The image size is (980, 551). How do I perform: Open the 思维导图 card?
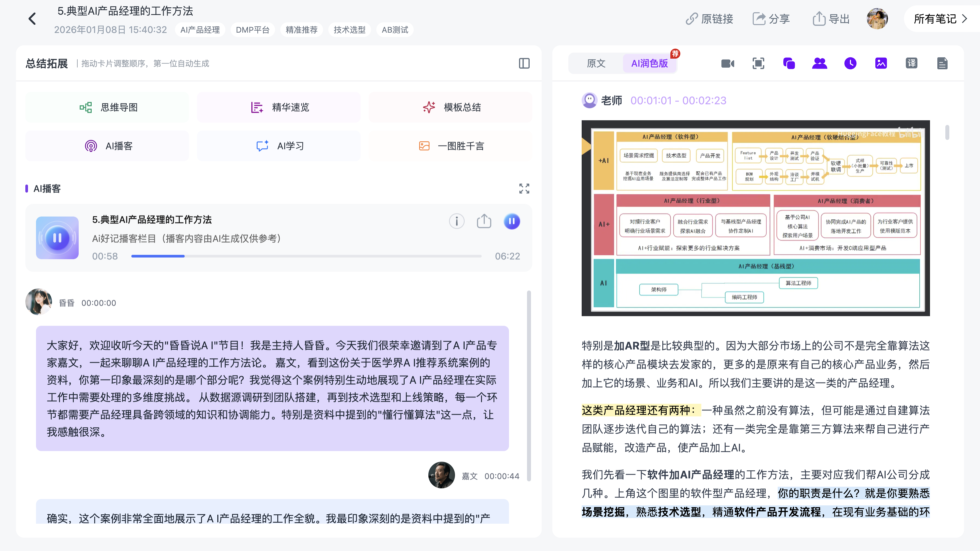107,107
